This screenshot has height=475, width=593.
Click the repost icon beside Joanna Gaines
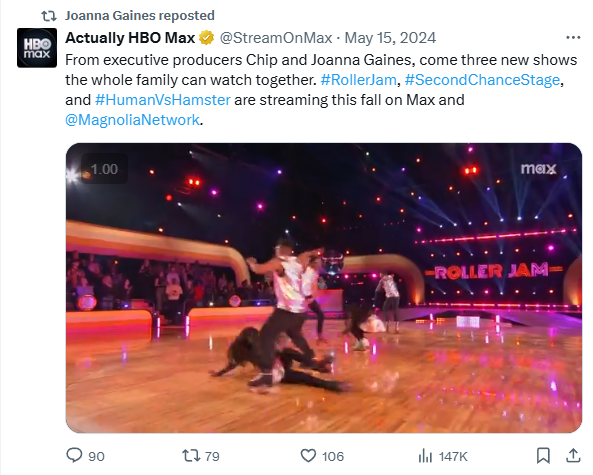pos(49,16)
